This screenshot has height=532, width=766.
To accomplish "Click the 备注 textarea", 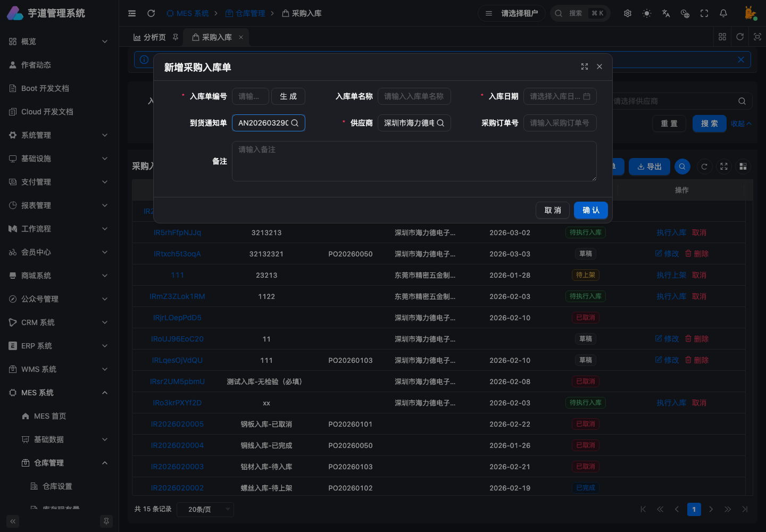I will click(414, 161).
